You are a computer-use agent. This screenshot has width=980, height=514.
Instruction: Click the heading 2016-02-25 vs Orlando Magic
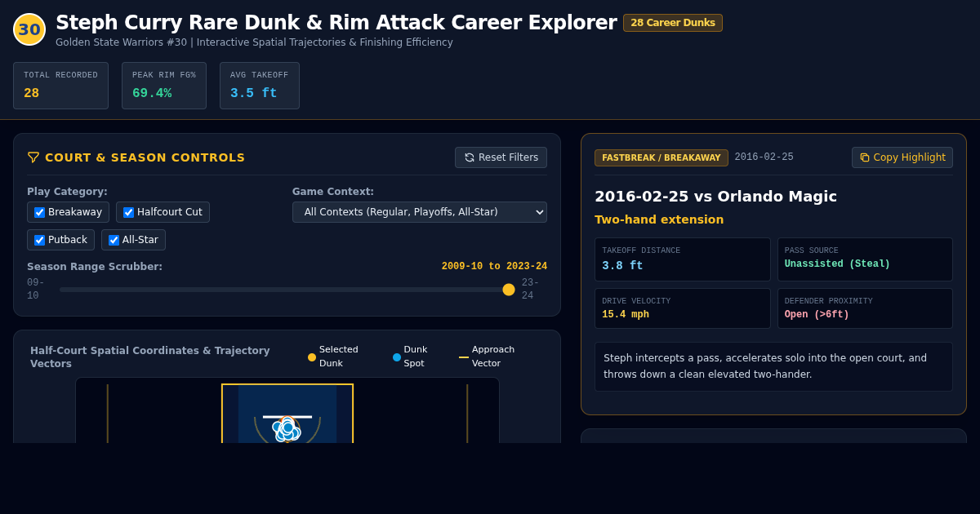(715, 197)
